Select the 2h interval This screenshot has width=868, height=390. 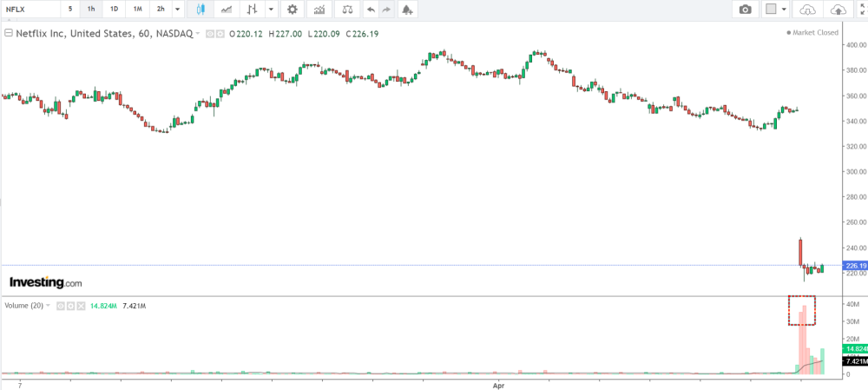[161, 10]
